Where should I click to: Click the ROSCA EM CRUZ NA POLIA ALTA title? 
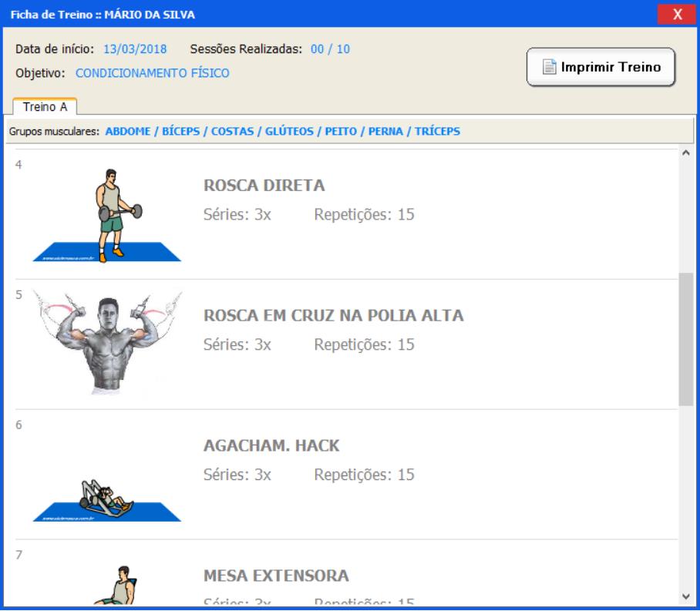click(334, 316)
